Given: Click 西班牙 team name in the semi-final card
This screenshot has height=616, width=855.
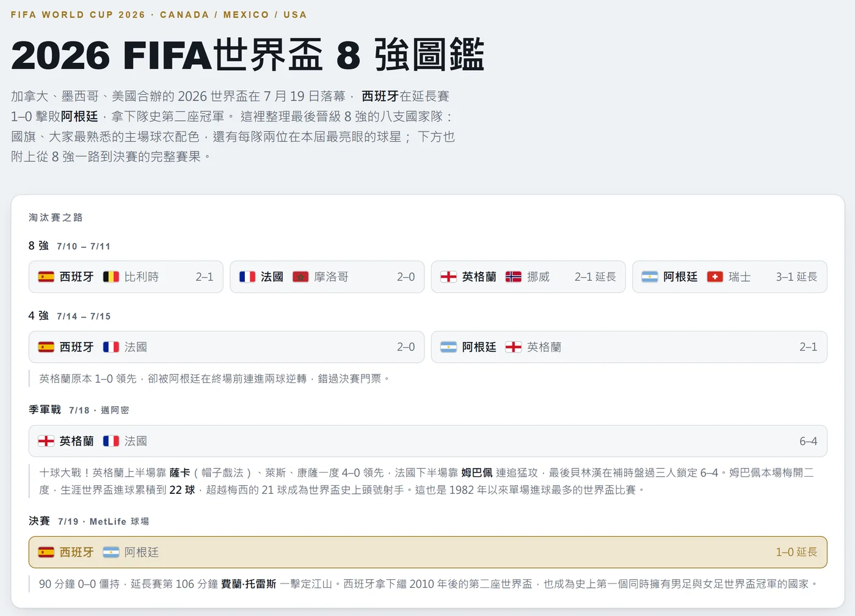Looking at the screenshot, I should pyautogui.click(x=76, y=347).
